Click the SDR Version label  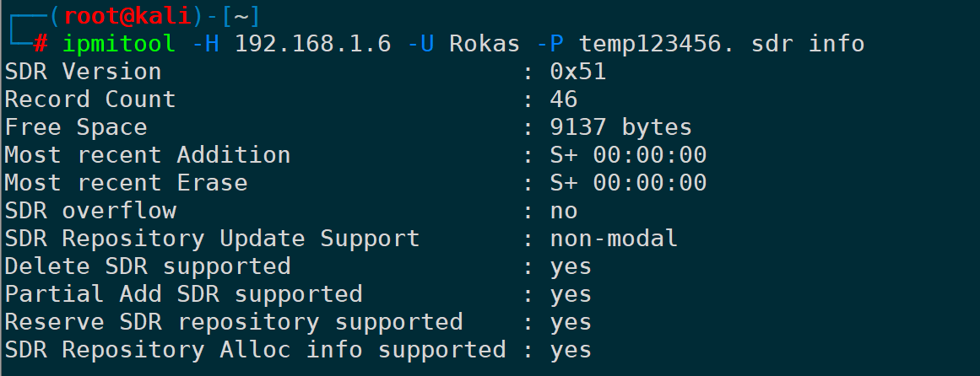83,72
